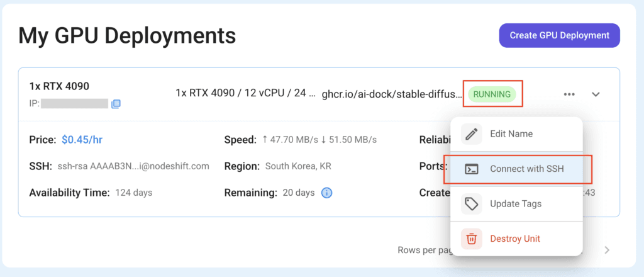Click the 1x RTX 4090 deployment title
This screenshot has width=644, height=277.
coord(59,86)
